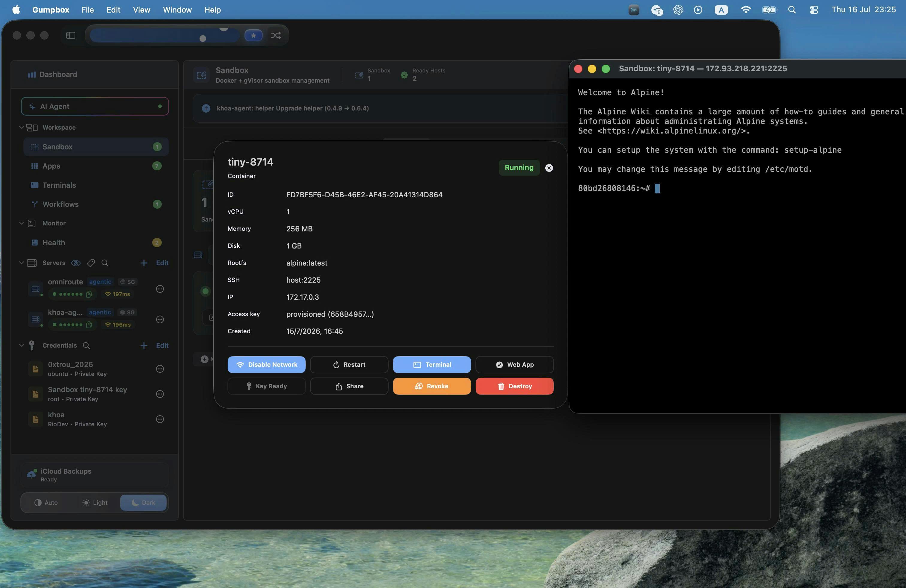Toggle server visibility eye icon
The height and width of the screenshot is (588, 906).
(x=76, y=263)
